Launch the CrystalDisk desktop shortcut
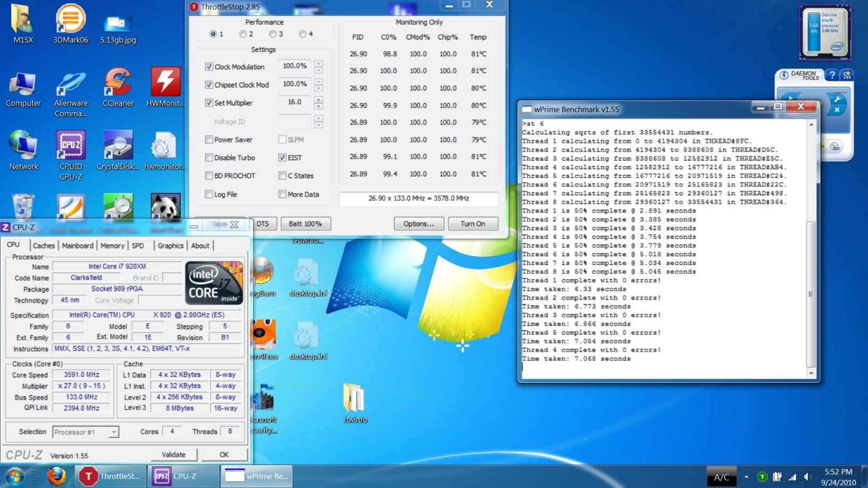Image resolution: width=868 pixels, height=488 pixels. pyautogui.click(x=118, y=150)
